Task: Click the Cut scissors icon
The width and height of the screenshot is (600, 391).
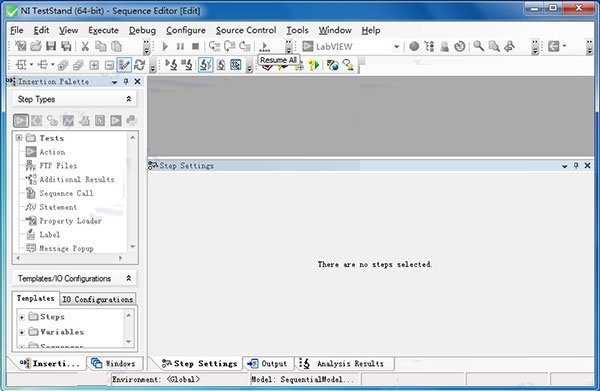Action: (85, 46)
